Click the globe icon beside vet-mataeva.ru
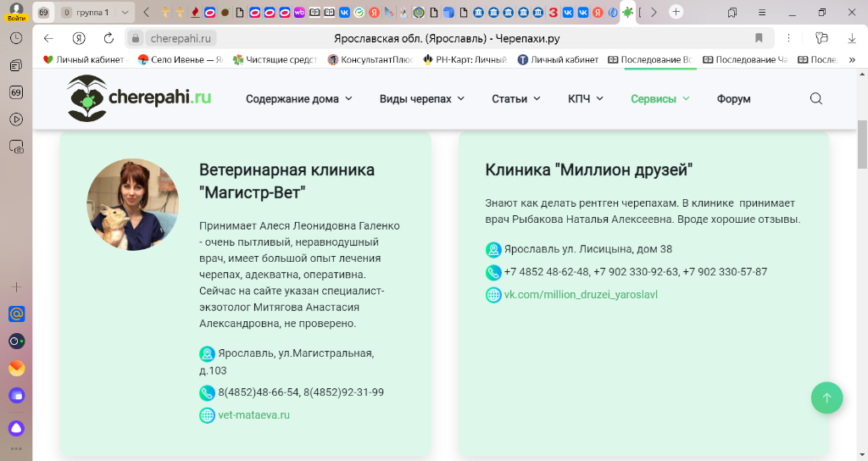 pyautogui.click(x=207, y=415)
